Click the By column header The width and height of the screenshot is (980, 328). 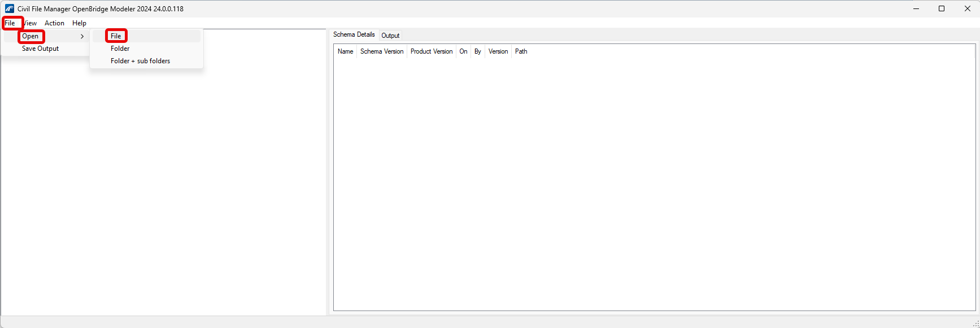point(478,51)
